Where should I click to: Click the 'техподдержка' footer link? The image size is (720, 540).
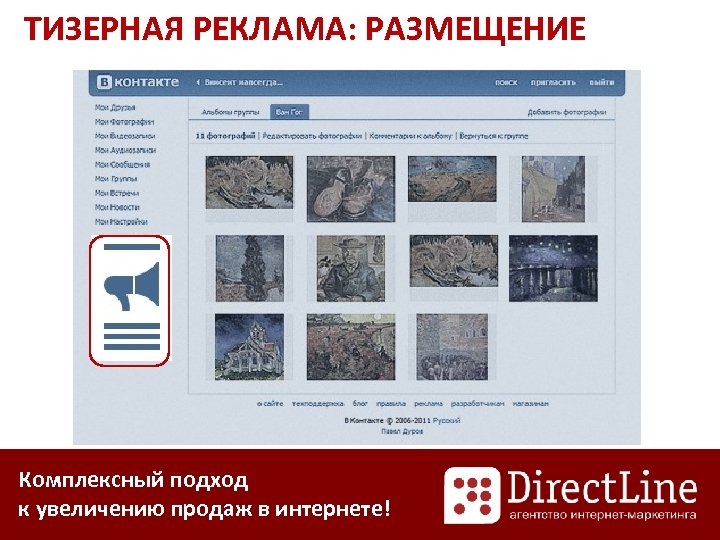318,404
